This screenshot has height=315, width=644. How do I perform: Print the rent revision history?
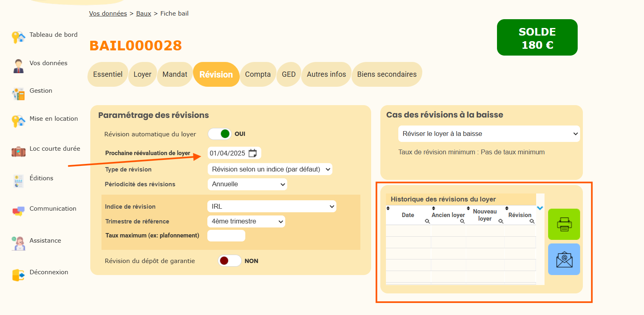pos(564,224)
